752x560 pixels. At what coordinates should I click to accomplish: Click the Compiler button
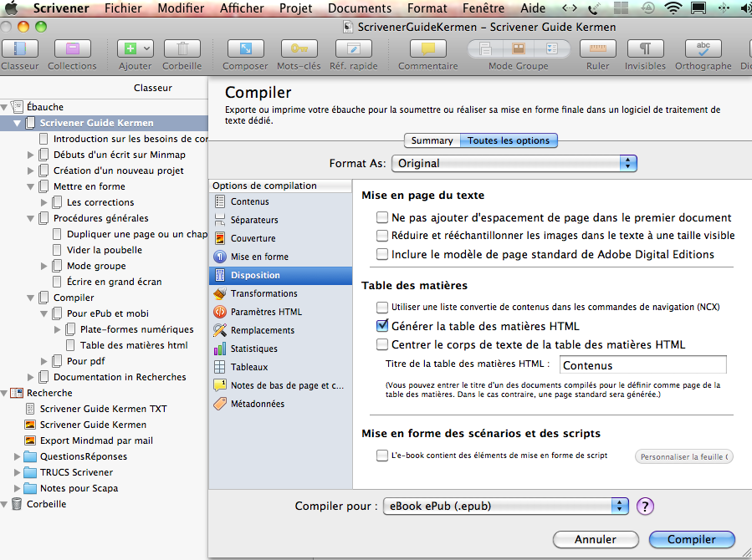point(691,539)
